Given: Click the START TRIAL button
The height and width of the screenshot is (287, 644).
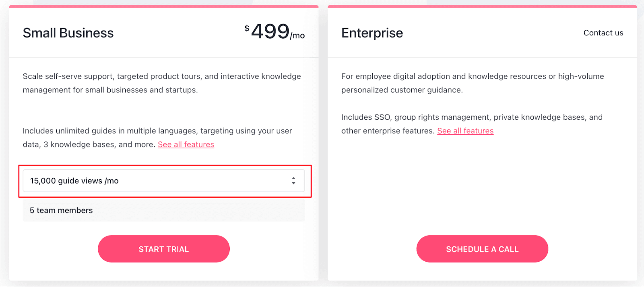Looking at the screenshot, I should [x=163, y=249].
